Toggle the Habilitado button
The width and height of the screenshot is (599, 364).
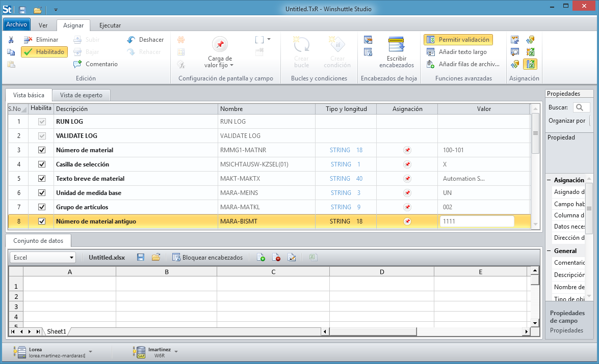(44, 52)
